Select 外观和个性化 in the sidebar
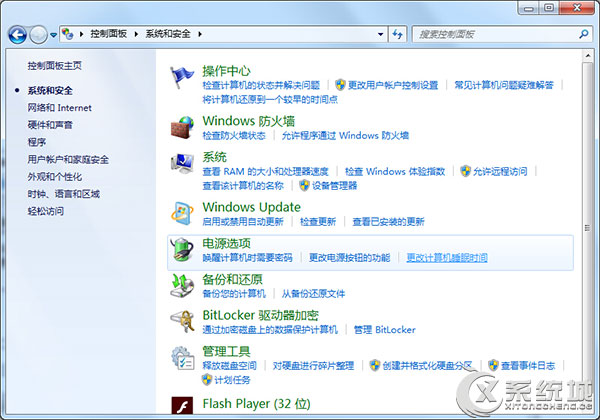Image resolution: width=600 pixels, height=420 pixels. pyautogui.click(x=55, y=177)
